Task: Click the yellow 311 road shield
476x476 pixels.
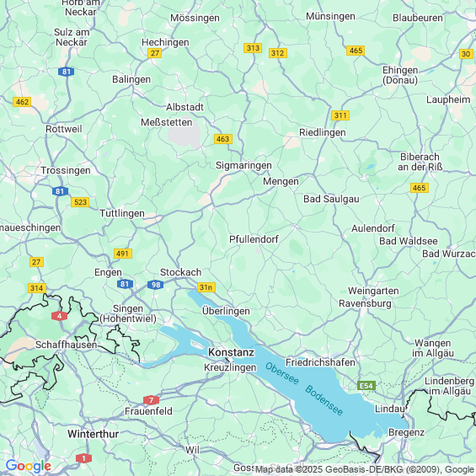Action: (x=340, y=115)
